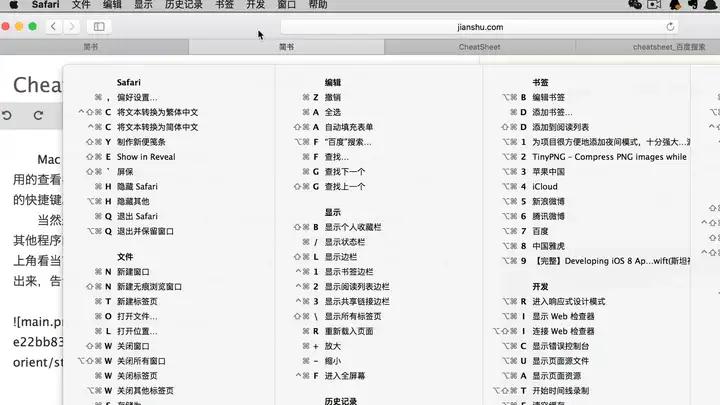Open the 书签 menu in menu bar
Screen dimensions: 720x405
coord(225,5)
